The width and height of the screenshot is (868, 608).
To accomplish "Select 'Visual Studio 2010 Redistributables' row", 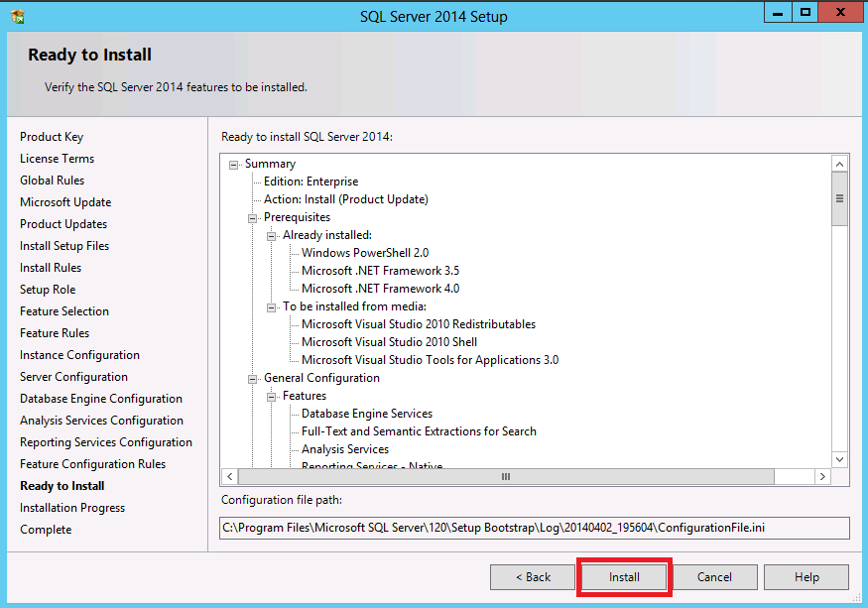I will 419,324.
